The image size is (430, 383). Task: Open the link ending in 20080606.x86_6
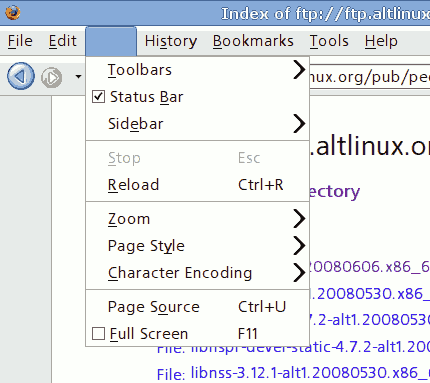click(369, 267)
